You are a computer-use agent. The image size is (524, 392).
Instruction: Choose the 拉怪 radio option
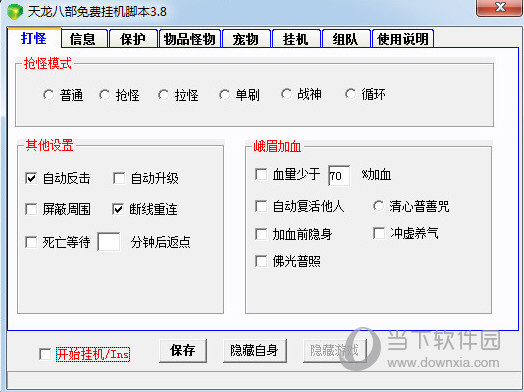(163, 95)
